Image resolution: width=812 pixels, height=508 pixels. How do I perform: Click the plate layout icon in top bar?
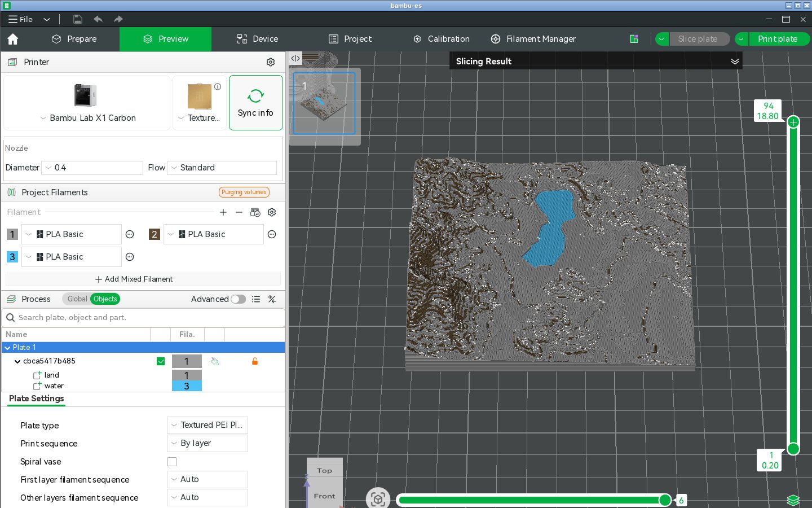point(634,39)
